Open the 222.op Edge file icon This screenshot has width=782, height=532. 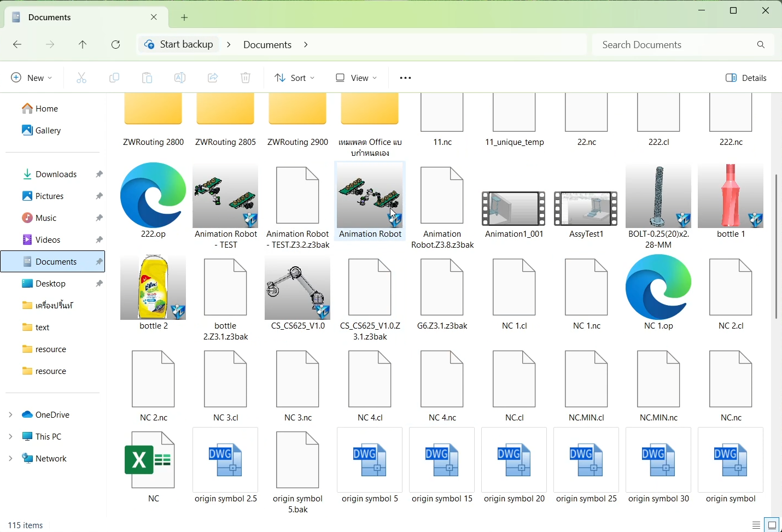point(154,195)
